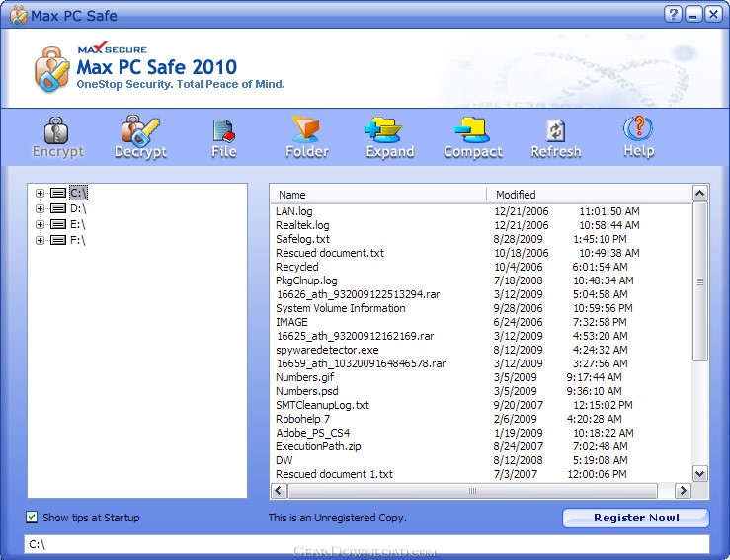Viewport: 730px width, 560px height.
Task: Click the horizontal scrollbar right arrow
Action: click(683, 490)
